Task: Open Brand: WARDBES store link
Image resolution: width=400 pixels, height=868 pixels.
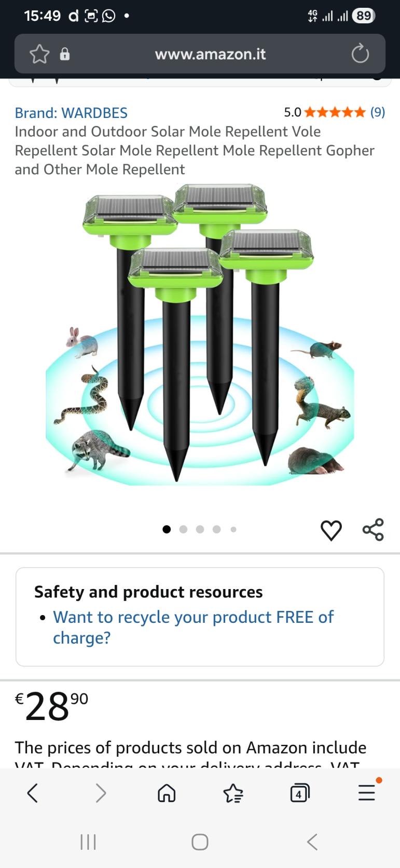Action: coord(71,113)
